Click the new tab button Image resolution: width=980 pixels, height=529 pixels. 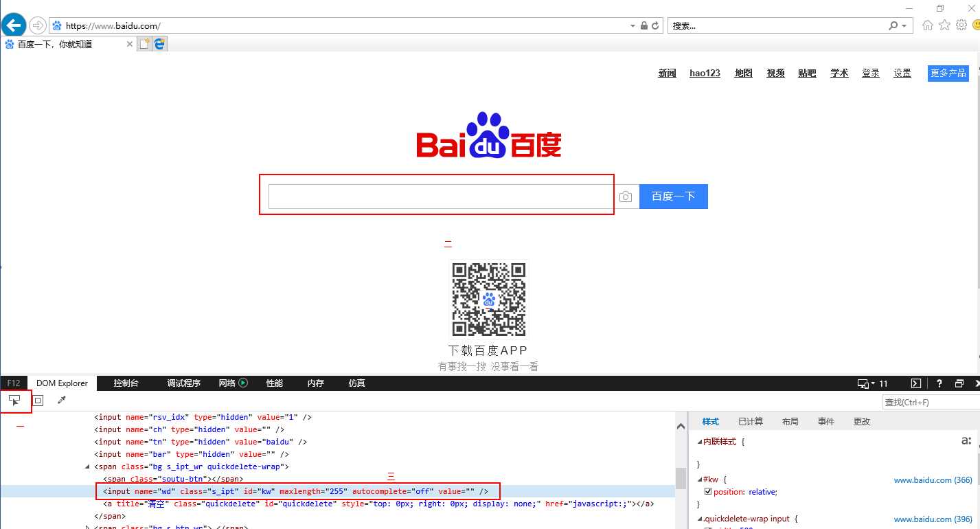pos(144,44)
